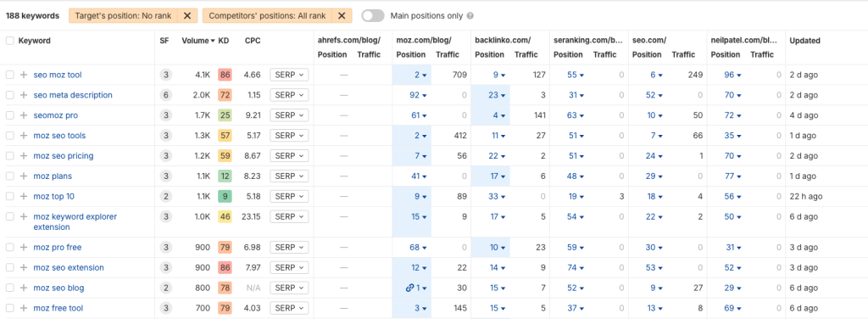Tick the checkbox for seo meta description
This screenshot has width=868, height=319.
tap(9, 95)
